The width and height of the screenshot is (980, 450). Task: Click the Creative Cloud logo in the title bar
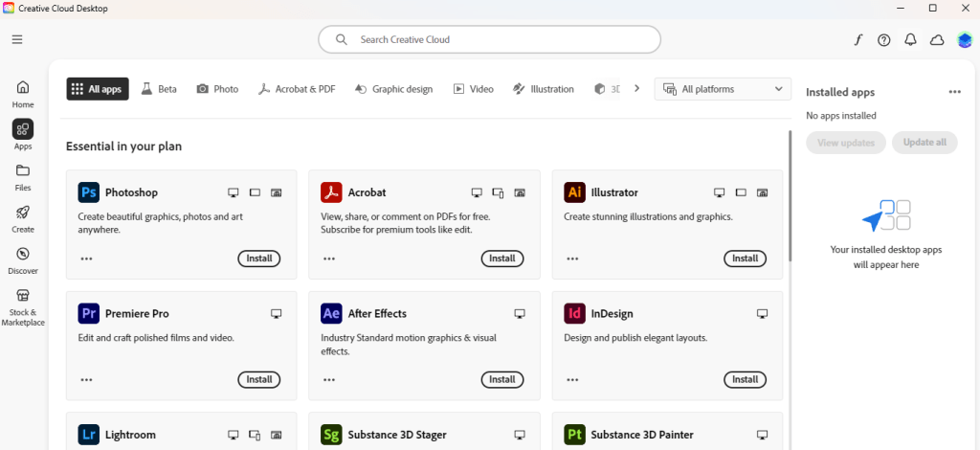9,8
